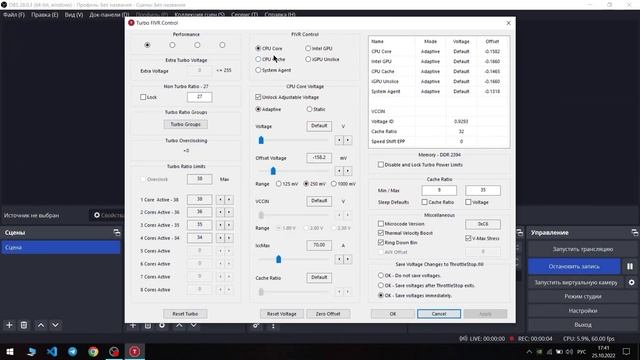Open the Turbo Groups button
The image size is (640, 360).
(x=186, y=124)
